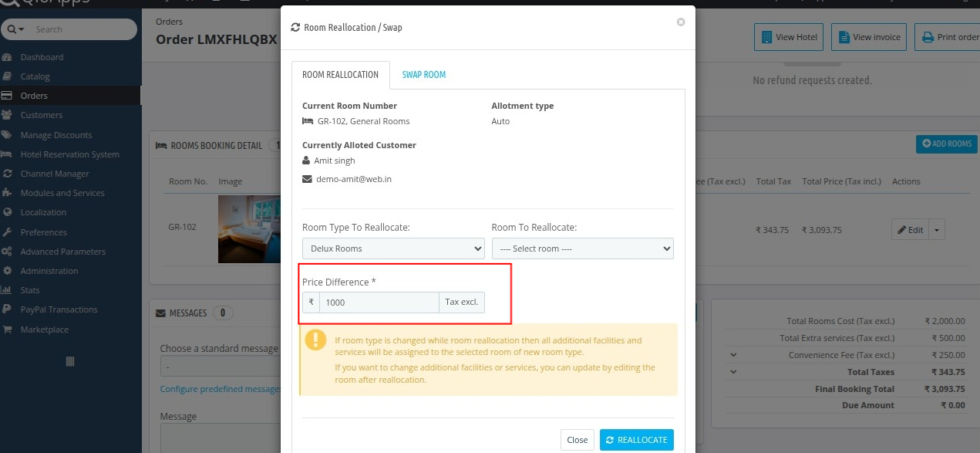Open the Room Type To Reallocate dropdown
The image size is (980, 453).
(x=393, y=248)
